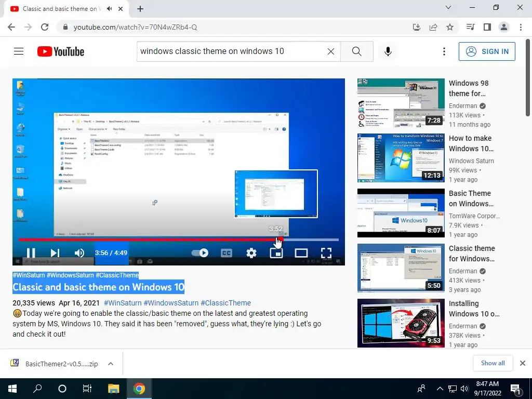Enter full screen mode

(326, 253)
